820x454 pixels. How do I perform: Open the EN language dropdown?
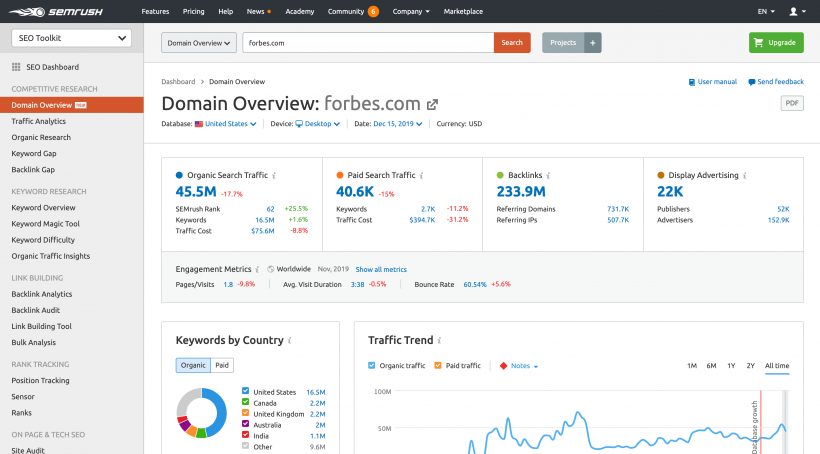point(766,12)
